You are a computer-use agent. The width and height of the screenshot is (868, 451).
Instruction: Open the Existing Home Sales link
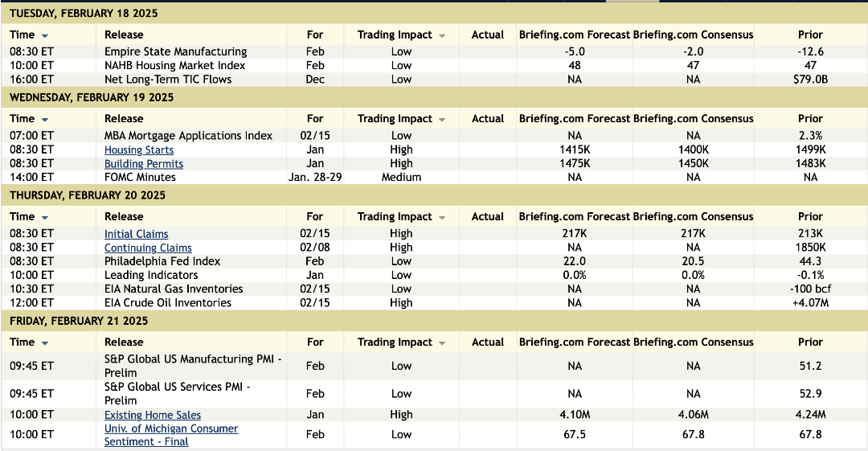(153, 416)
